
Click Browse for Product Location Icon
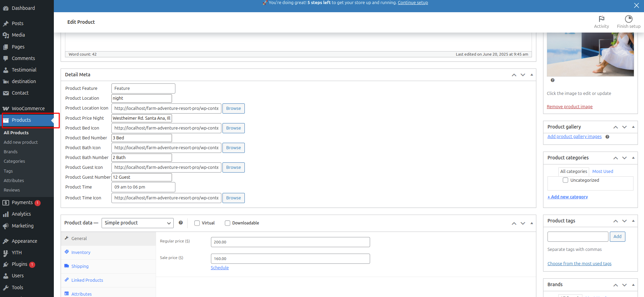[233, 108]
